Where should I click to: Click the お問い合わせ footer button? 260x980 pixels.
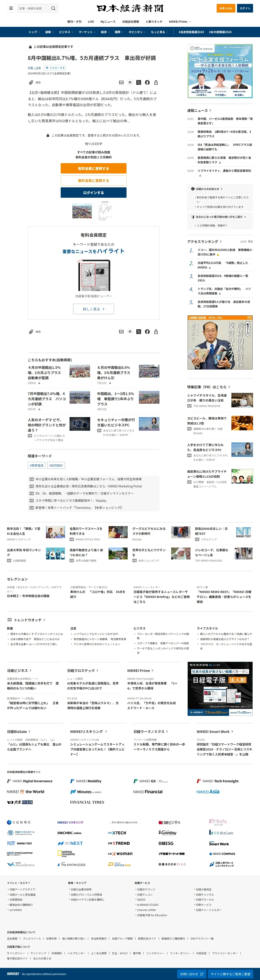pyautogui.click(x=191, y=974)
